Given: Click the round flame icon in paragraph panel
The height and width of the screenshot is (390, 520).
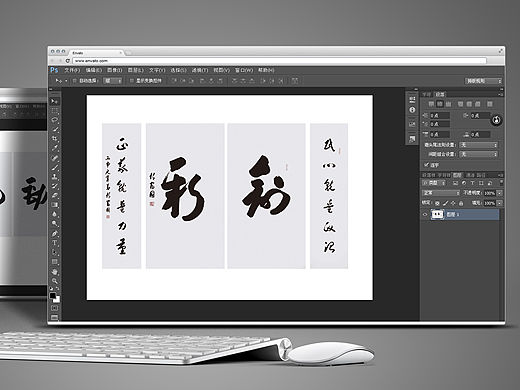Looking at the screenshot, I should coord(496,120).
